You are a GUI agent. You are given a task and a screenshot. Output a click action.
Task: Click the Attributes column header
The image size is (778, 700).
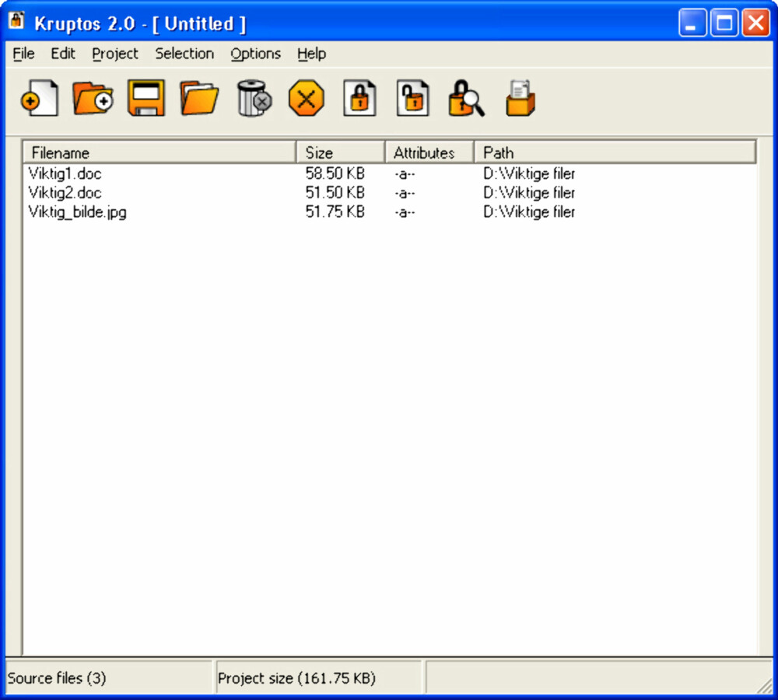(429, 152)
